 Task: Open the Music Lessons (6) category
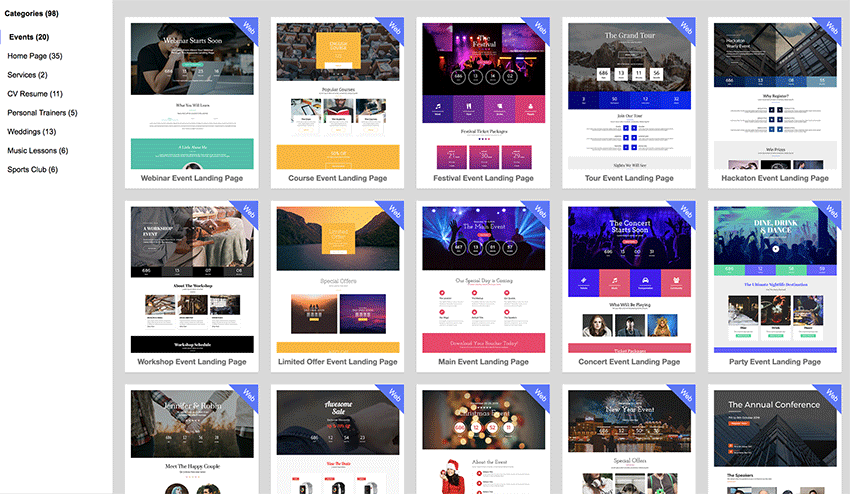click(x=37, y=151)
